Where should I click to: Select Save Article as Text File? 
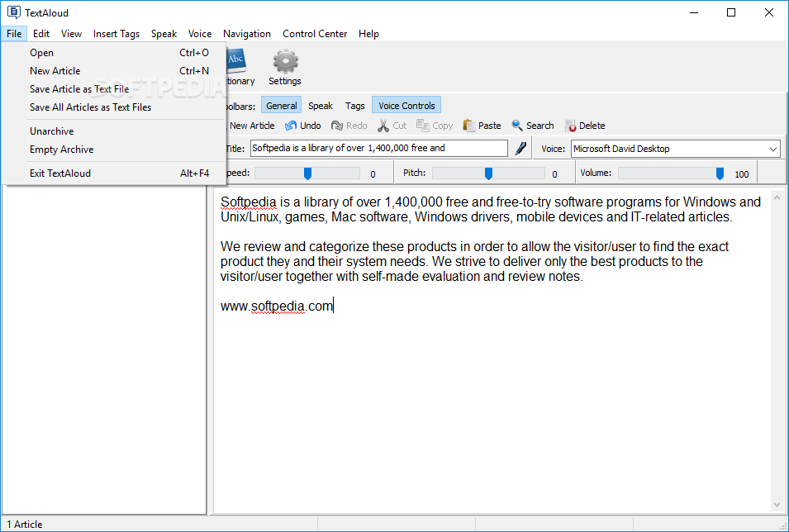tap(79, 88)
